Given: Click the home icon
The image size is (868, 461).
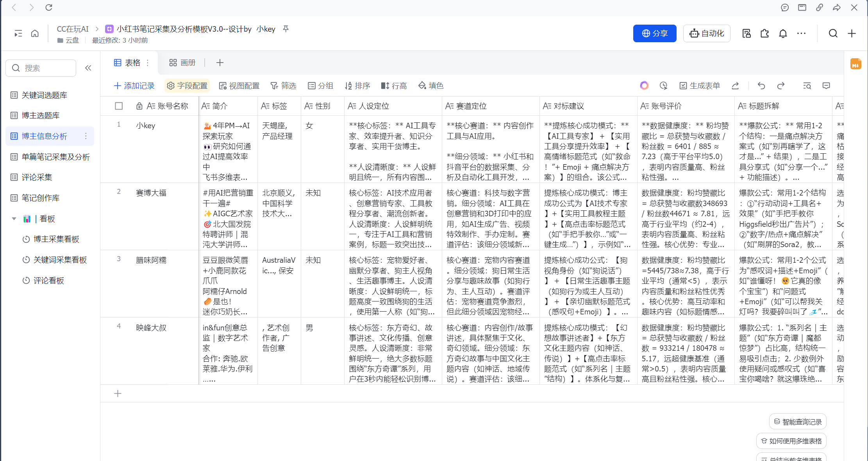Looking at the screenshot, I should coord(35,34).
